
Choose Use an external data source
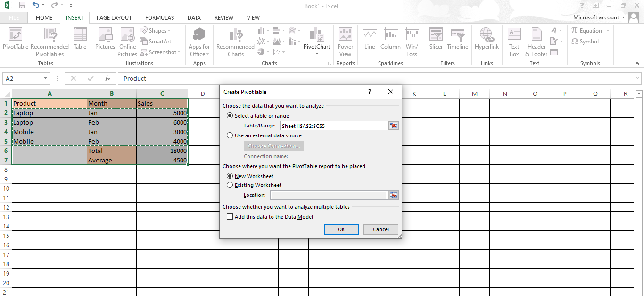point(230,135)
